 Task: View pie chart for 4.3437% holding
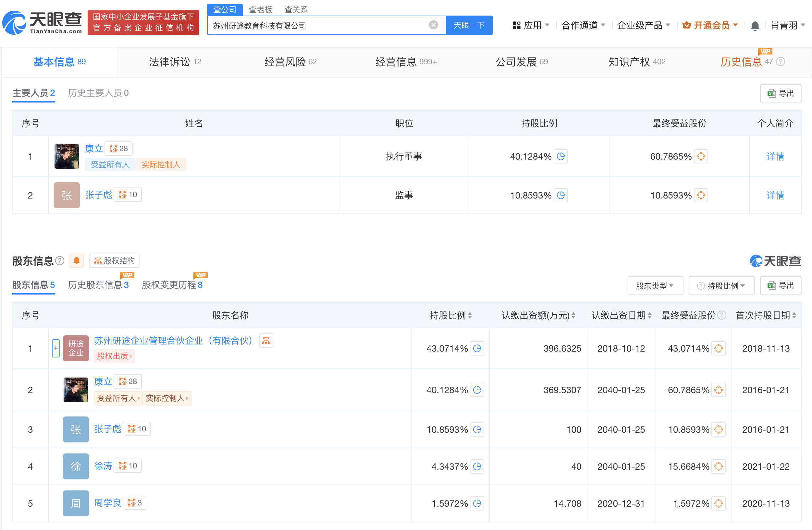pos(477,466)
